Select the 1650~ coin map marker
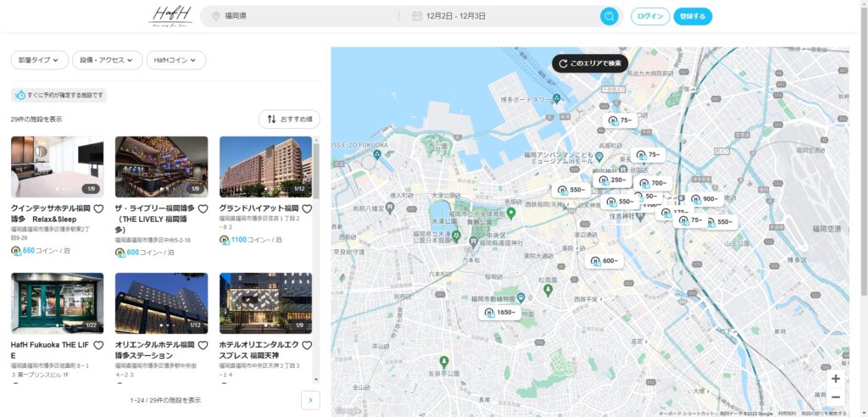868x417 pixels. pos(500,313)
